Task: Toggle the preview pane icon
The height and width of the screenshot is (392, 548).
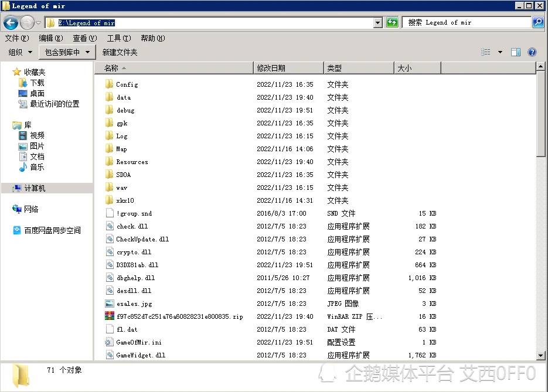Action: (x=516, y=52)
